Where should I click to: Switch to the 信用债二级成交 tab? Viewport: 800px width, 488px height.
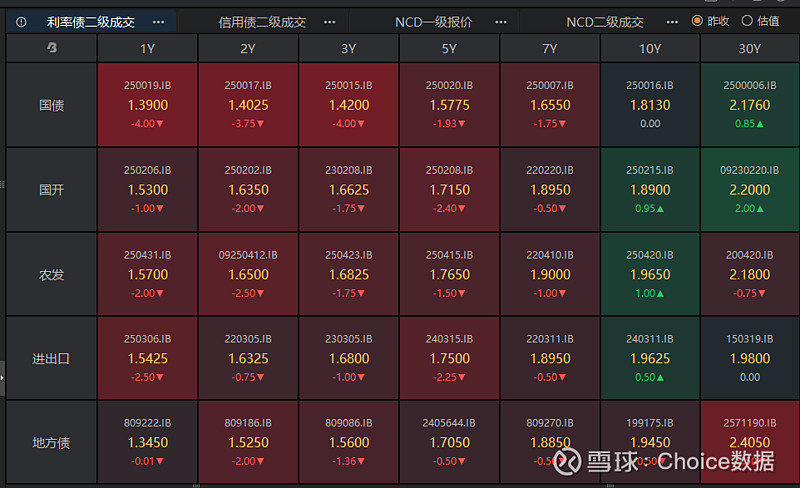pos(262,21)
